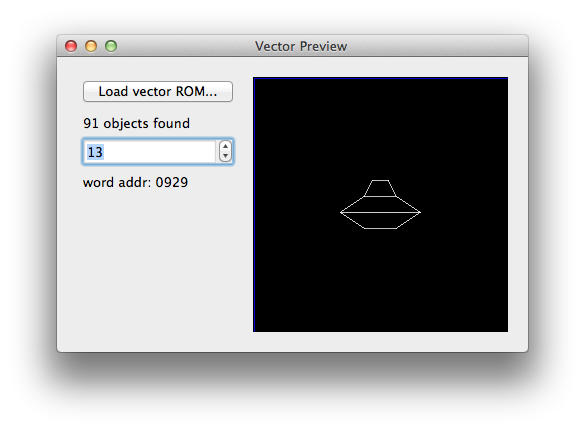Image resolution: width=585 pixels, height=431 pixels.
Task: Click the Load vector ROM button
Action: [x=158, y=91]
